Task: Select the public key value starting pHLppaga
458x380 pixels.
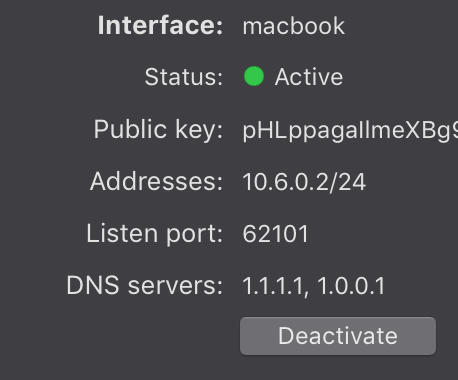Action: (x=350, y=130)
